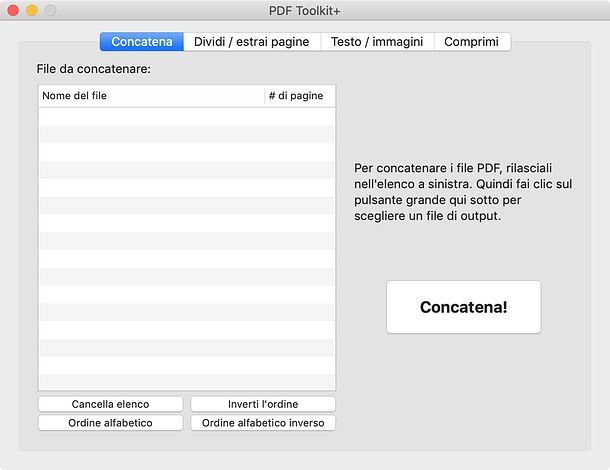Click the grayed-out zoom window button
Viewport: 610px width, 470px height.
50,10
